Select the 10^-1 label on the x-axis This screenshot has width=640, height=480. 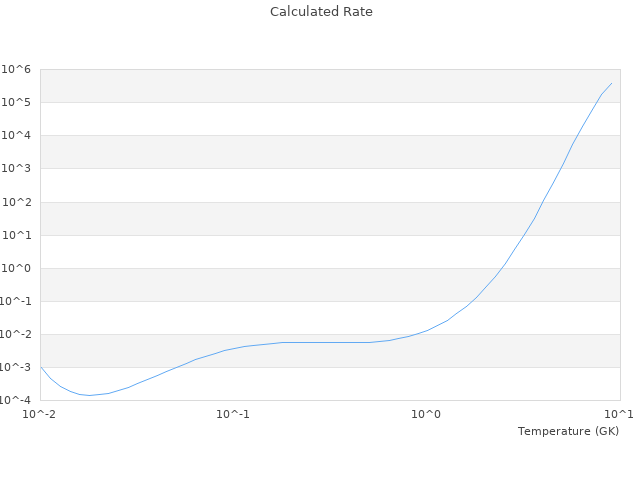pyautogui.click(x=233, y=414)
